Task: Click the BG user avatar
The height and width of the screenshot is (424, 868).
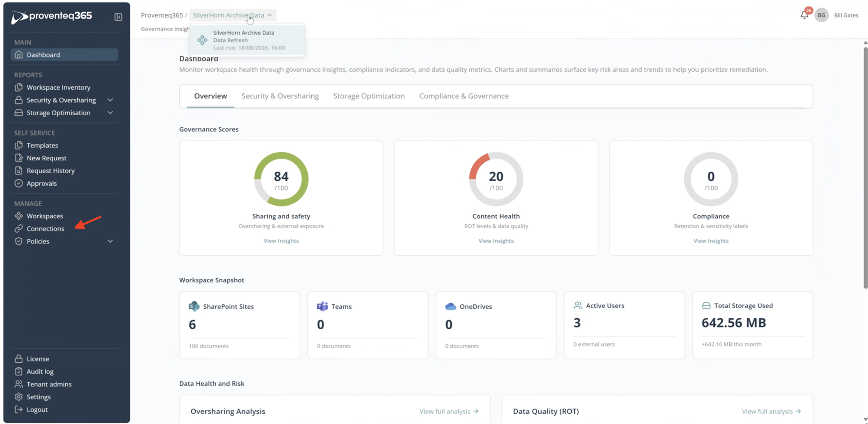Action: (x=822, y=15)
